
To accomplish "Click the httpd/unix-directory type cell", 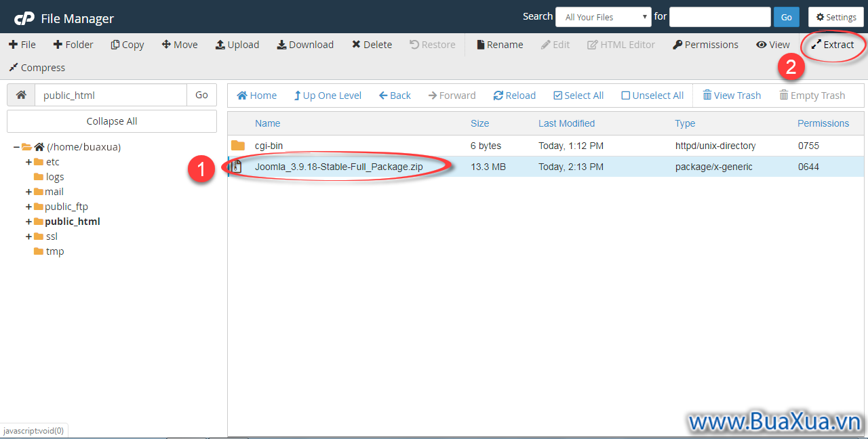I will (715, 146).
